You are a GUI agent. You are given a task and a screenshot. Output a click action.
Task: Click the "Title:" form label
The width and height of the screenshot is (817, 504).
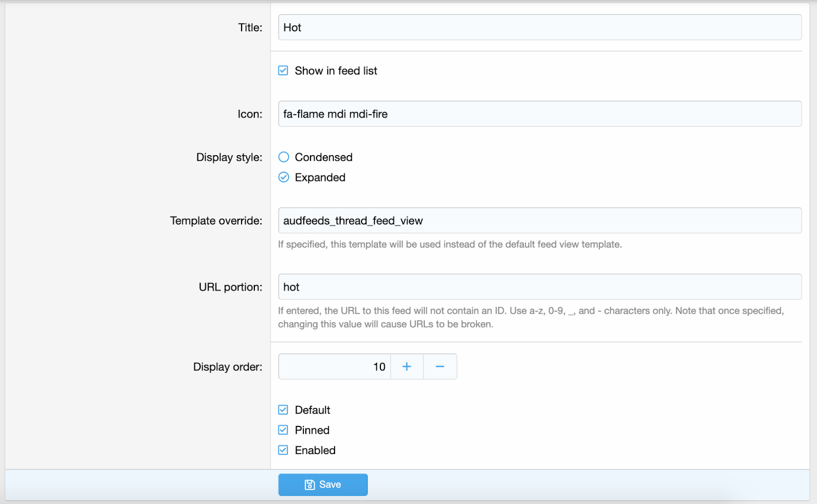[x=250, y=28]
